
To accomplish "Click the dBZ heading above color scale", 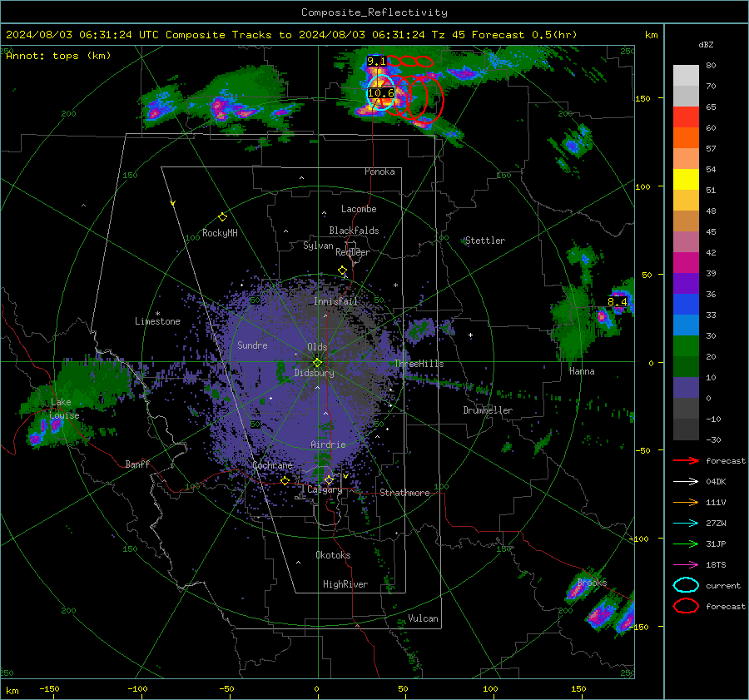I will point(706,45).
